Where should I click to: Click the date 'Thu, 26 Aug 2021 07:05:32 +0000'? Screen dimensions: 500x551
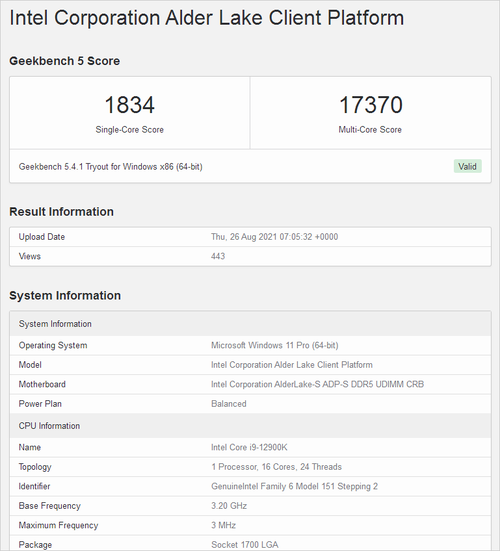tap(274, 237)
